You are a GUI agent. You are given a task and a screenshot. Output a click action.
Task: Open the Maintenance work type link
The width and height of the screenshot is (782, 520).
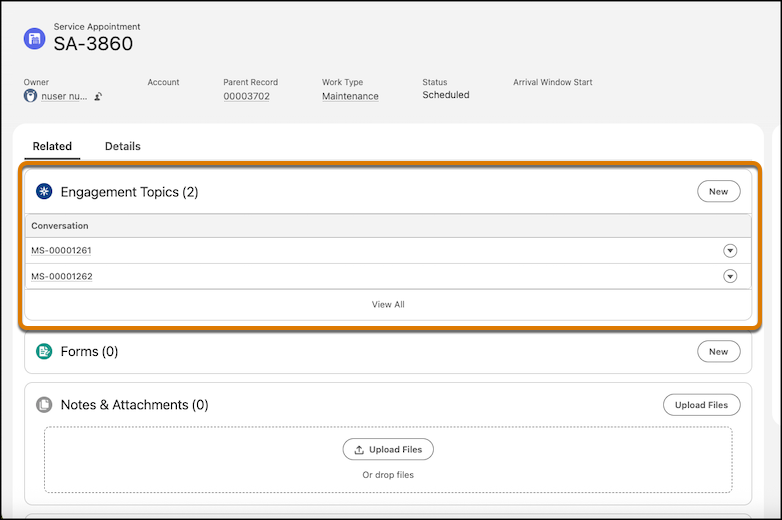click(350, 96)
